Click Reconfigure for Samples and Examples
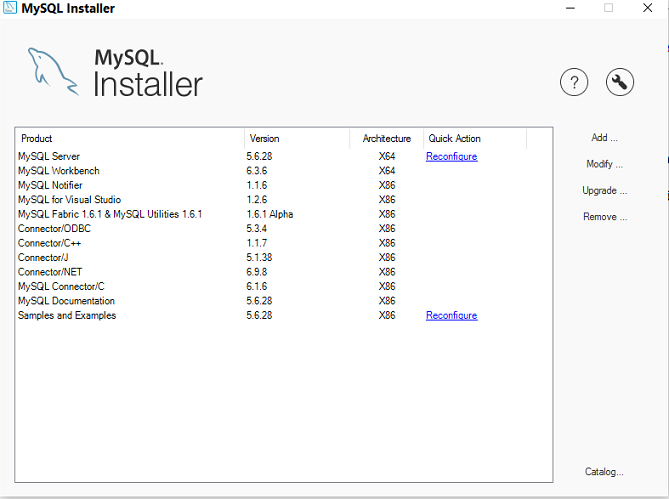The width and height of the screenshot is (669, 499). (x=451, y=316)
